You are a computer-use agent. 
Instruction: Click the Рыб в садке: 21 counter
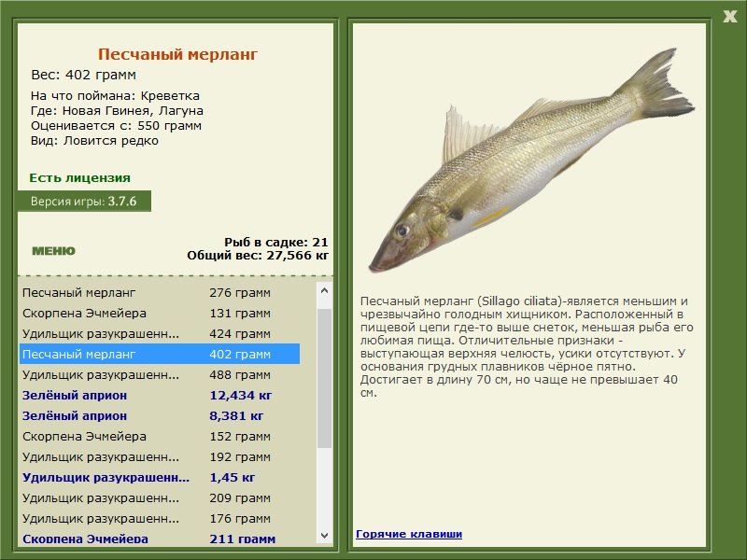pos(275,242)
